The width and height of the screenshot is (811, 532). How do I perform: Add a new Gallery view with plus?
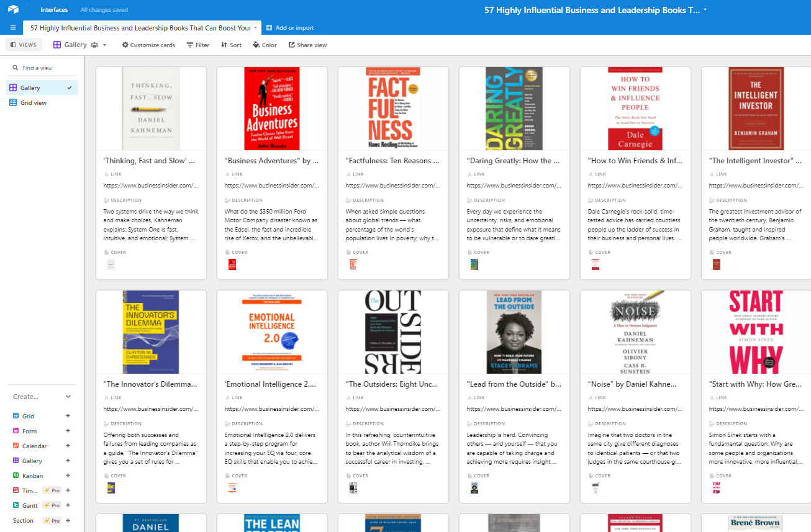point(68,461)
